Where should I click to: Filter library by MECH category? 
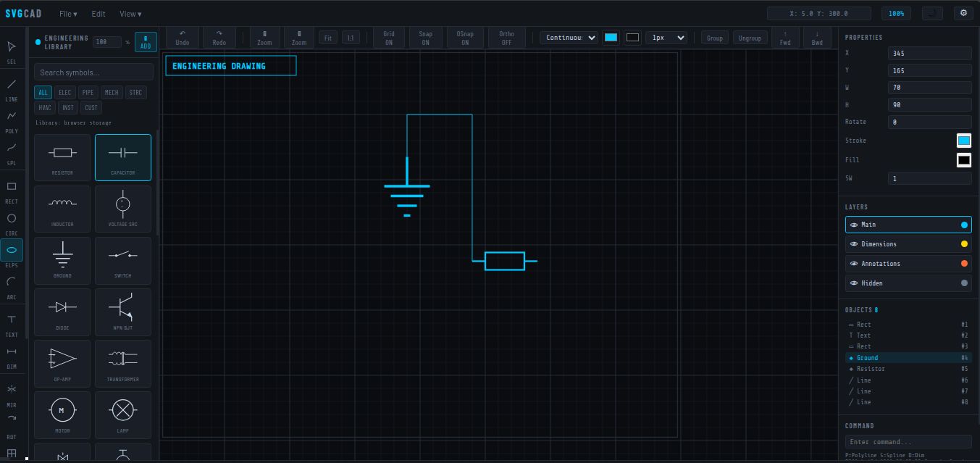pos(112,93)
